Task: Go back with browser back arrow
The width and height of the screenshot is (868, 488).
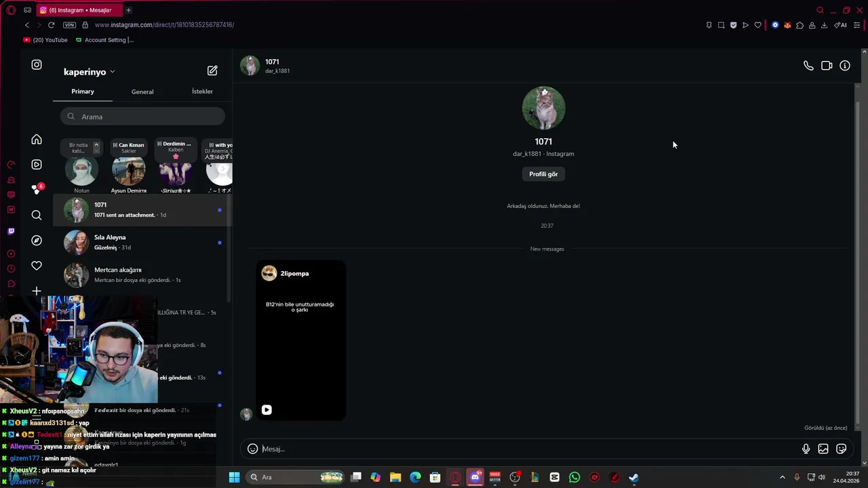Action: tap(27, 25)
